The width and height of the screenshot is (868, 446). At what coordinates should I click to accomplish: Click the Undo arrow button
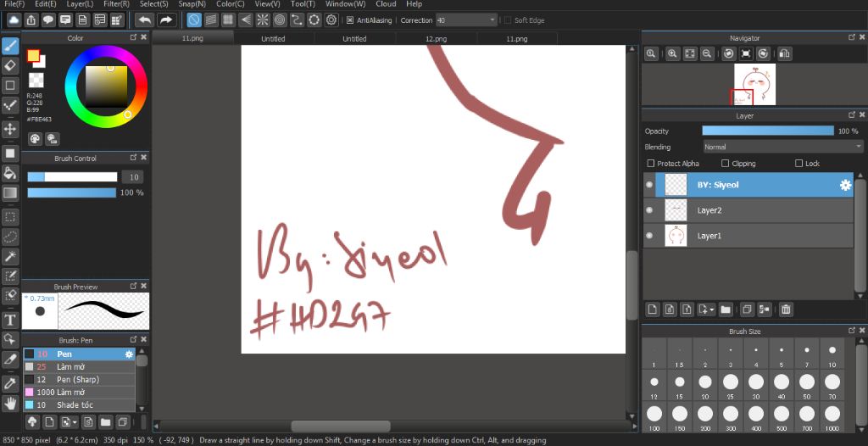(144, 20)
